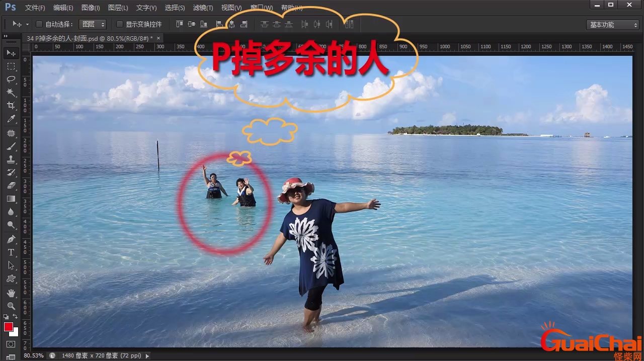The image size is (644, 361).
Task: Open status bar info arrow menu
Action: (147, 355)
